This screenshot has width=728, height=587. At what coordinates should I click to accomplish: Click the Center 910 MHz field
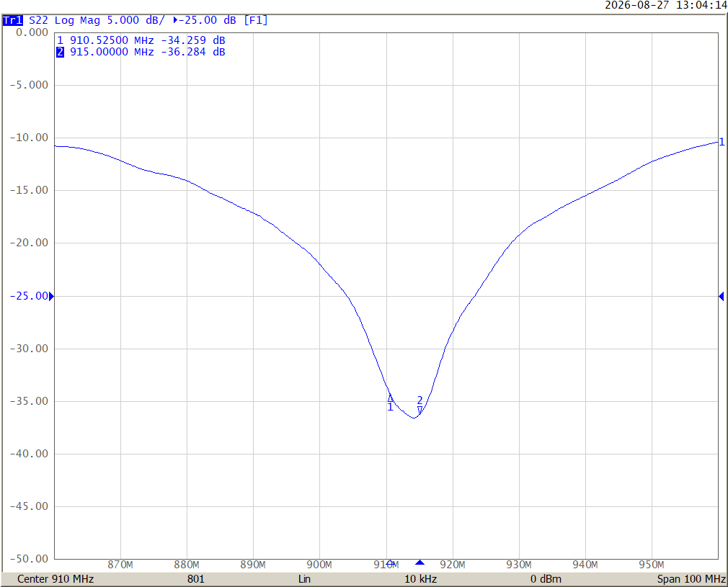pos(56,579)
